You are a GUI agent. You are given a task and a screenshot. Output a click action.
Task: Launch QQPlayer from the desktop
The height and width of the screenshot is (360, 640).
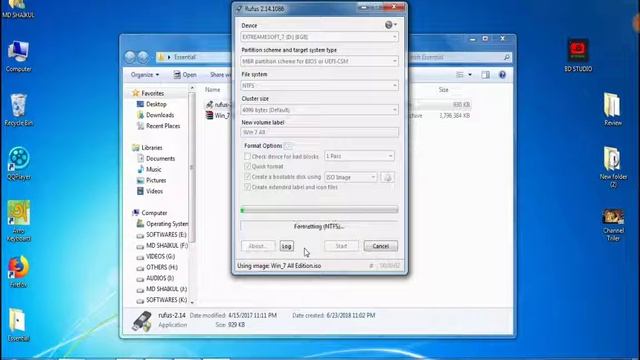[x=19, y=163]
